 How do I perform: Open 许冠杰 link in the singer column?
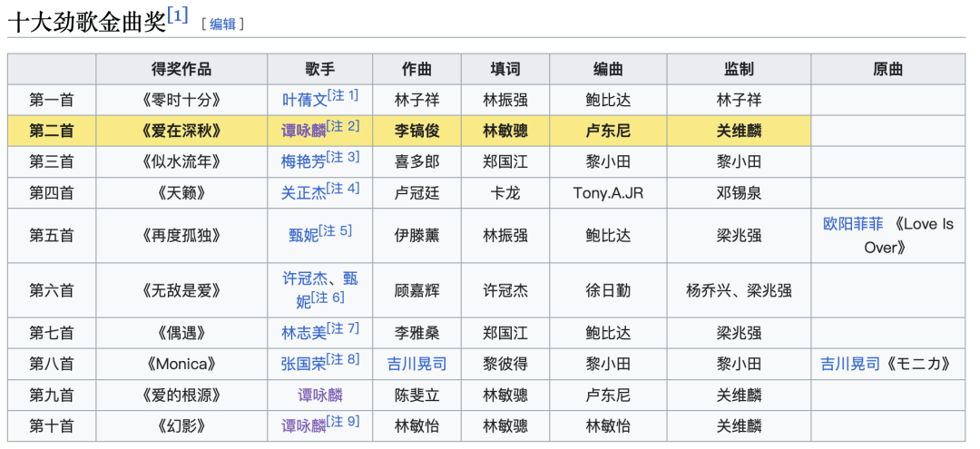click(x=305, y=278)
